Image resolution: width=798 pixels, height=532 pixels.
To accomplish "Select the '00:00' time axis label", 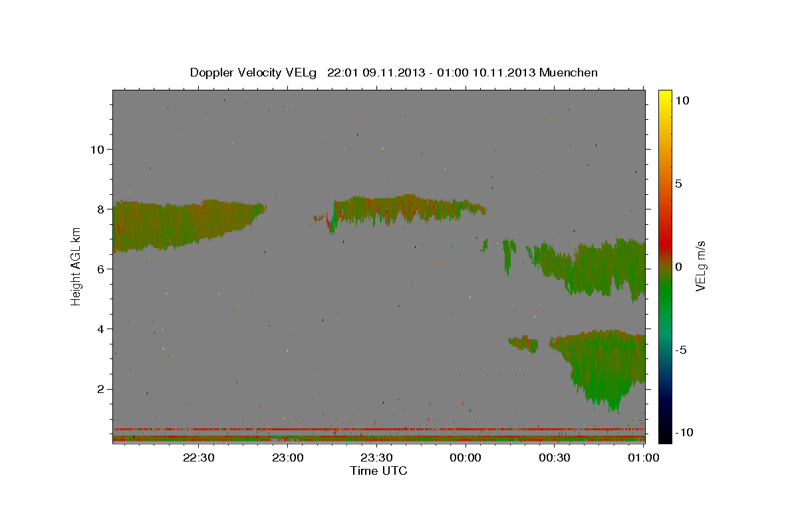I will [465, 458].
